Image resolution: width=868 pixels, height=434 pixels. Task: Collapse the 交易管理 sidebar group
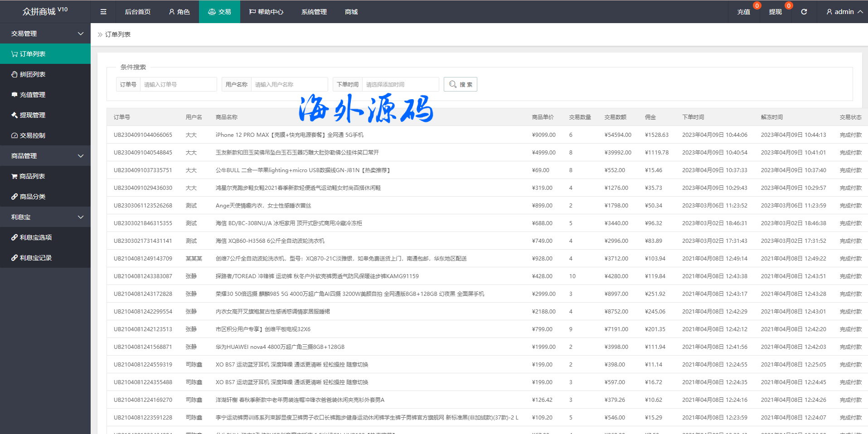[x=45, y=34]
